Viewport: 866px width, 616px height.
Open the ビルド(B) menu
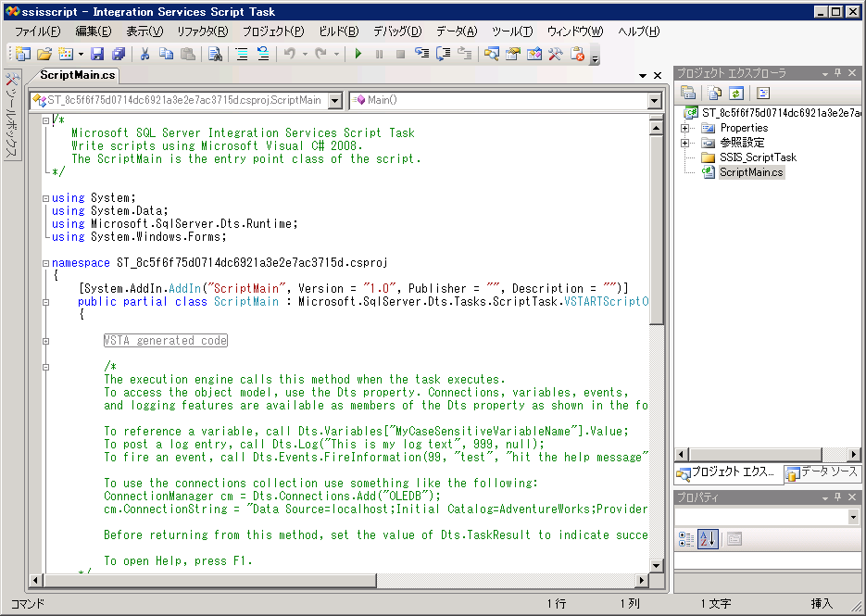(339, 31)
